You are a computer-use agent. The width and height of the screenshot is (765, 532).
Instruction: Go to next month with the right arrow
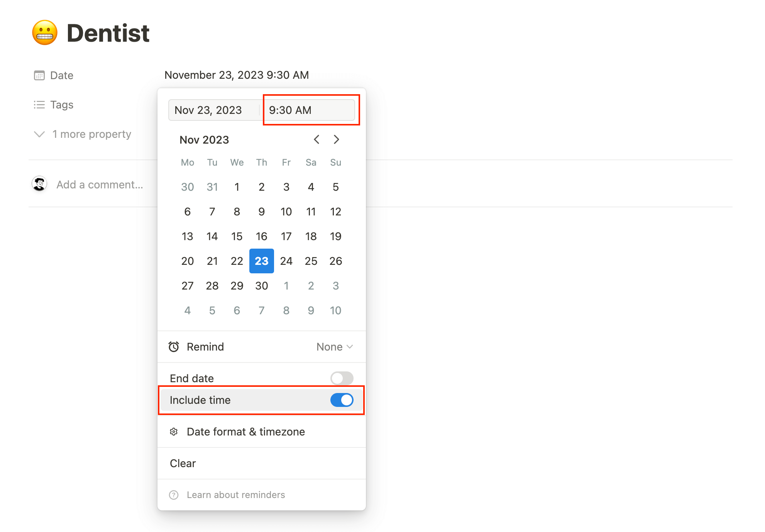[336, 140]
